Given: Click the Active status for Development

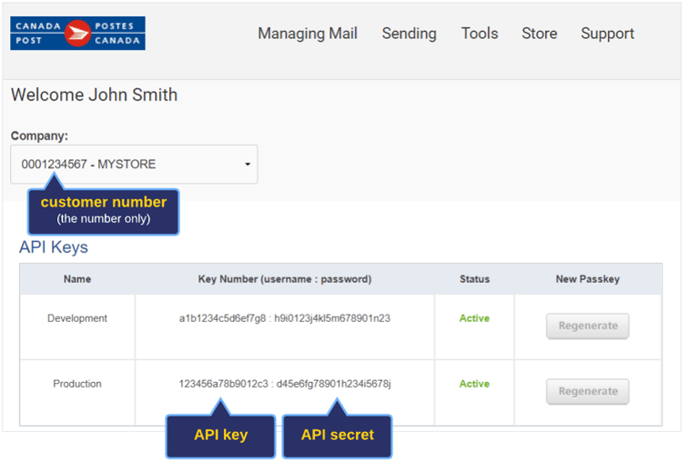Looking at the screenshot, I should [474, 319].
